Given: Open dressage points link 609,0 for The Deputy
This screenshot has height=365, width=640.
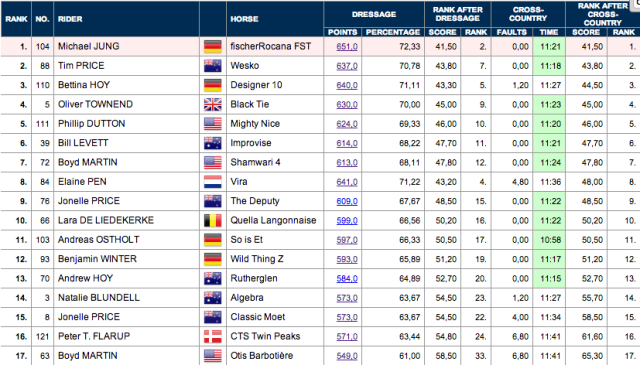Looking at the screenshot, I should pos(347,201).
